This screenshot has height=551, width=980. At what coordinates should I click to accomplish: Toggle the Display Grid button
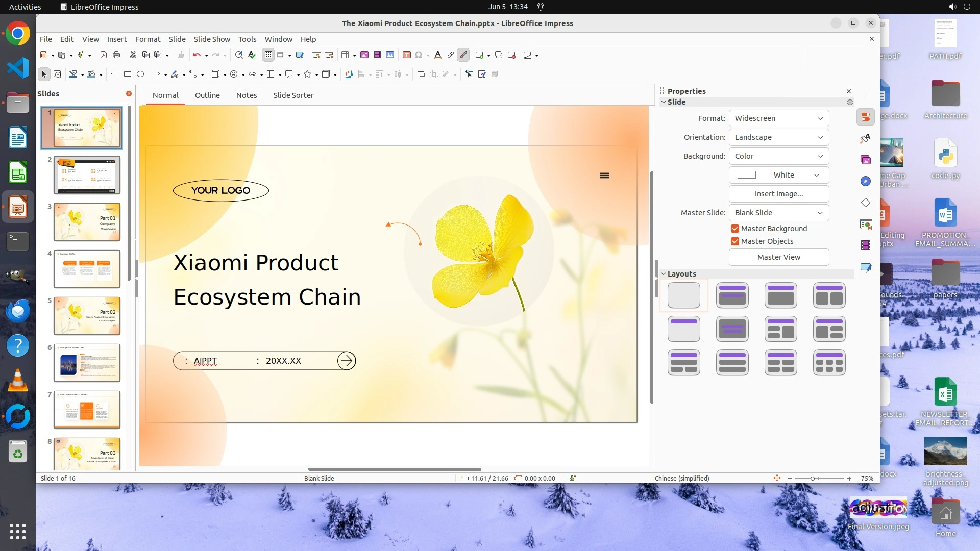(x=268, y=55)
